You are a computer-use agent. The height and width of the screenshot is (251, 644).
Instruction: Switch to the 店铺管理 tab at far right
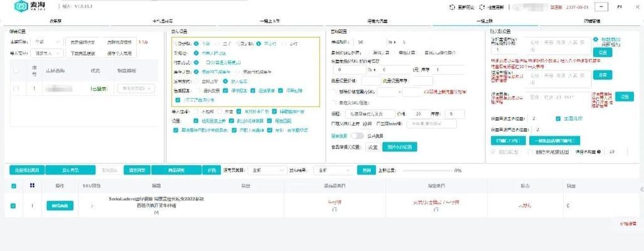point(592,21)
